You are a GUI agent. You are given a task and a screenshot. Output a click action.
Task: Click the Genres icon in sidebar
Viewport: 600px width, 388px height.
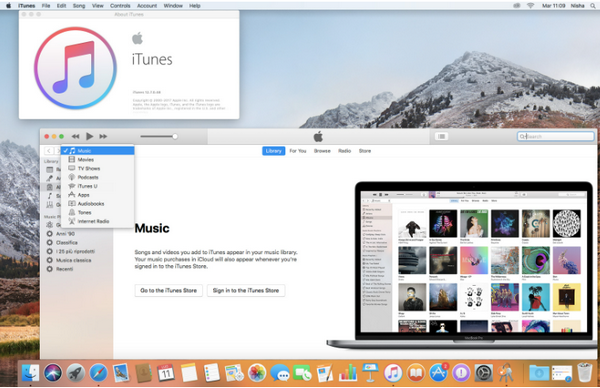[50, 205]
